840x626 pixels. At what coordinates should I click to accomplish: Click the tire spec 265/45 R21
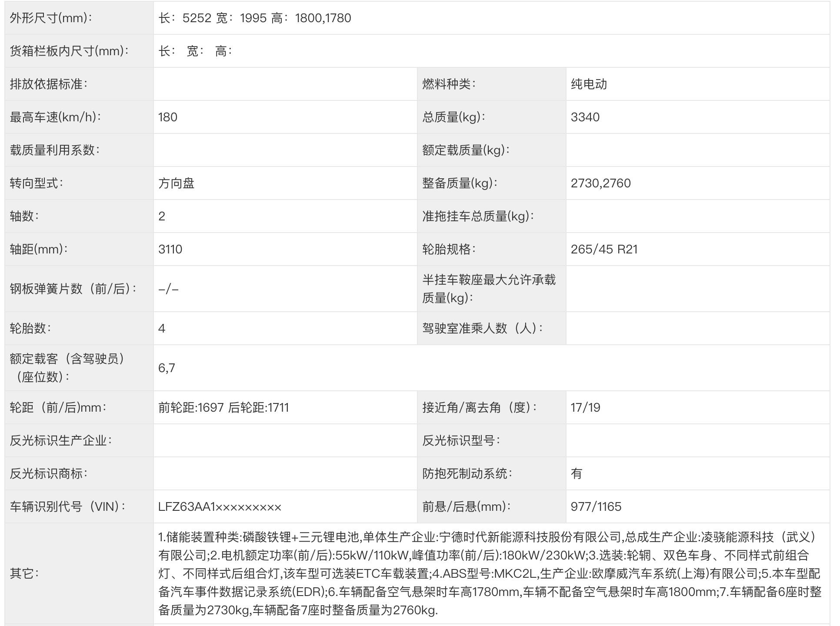pyautogui.click(x=604, y=249)
